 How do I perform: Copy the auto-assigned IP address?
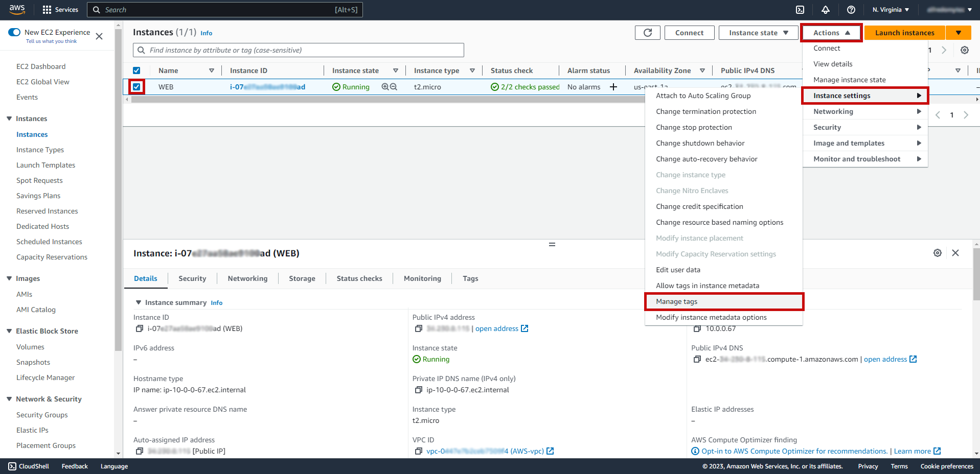[139, 451]
